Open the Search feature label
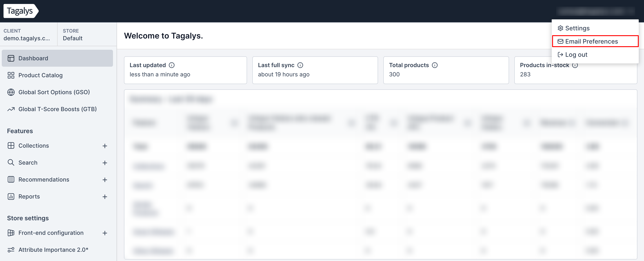Image resolution: width=644 pixels, height=261 pixels. pyautogui.click(x=28, y=163)
